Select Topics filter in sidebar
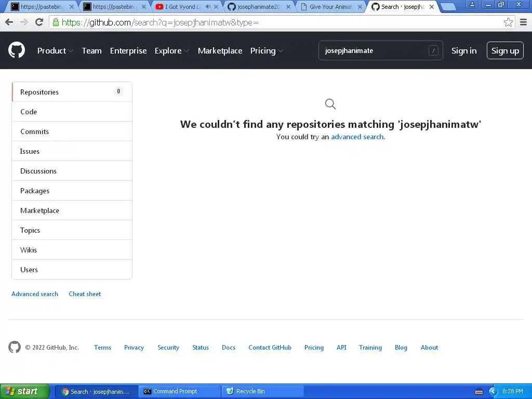The image size is (532, 399). pyautogui.click(x=72, y=230)
